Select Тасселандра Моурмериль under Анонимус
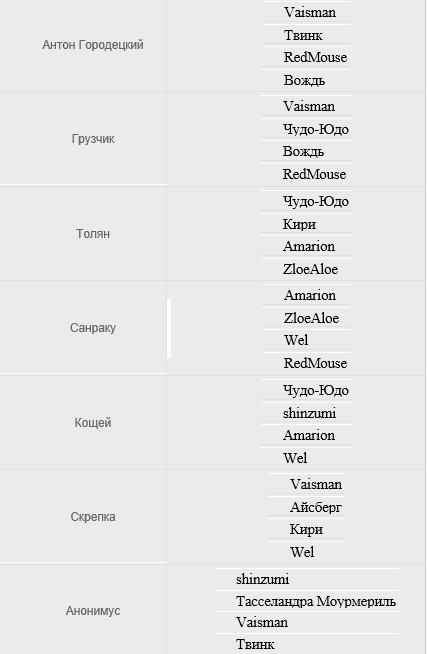 point(316,601)
